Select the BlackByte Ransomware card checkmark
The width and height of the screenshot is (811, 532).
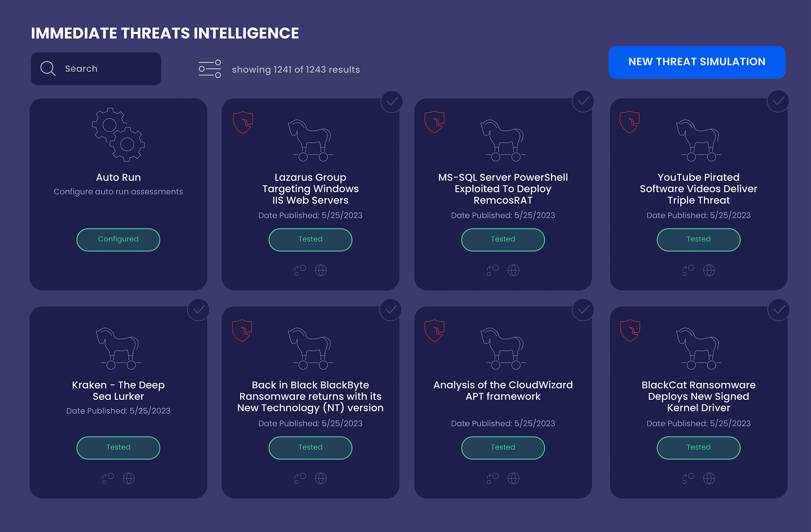click(x=390, y=310)
